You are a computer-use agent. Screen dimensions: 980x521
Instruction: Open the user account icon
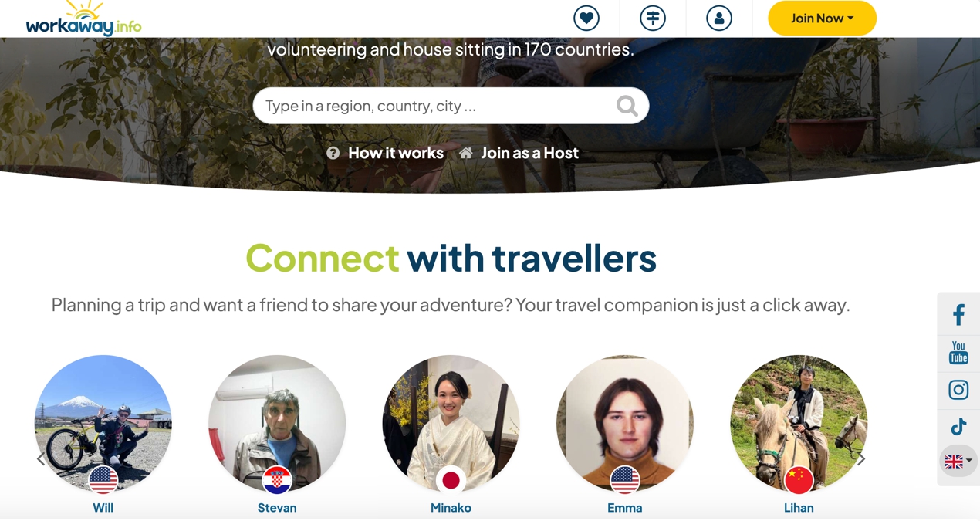pyautogui.click(x=719, y=18)
